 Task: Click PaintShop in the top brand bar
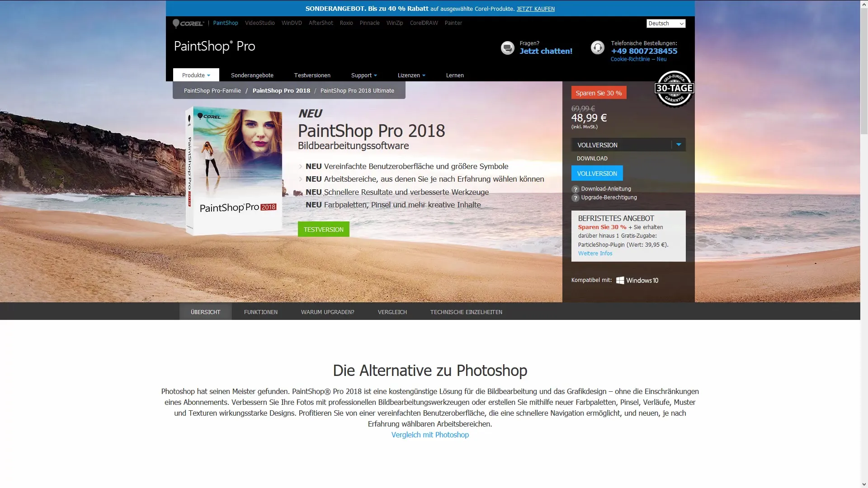226,23
